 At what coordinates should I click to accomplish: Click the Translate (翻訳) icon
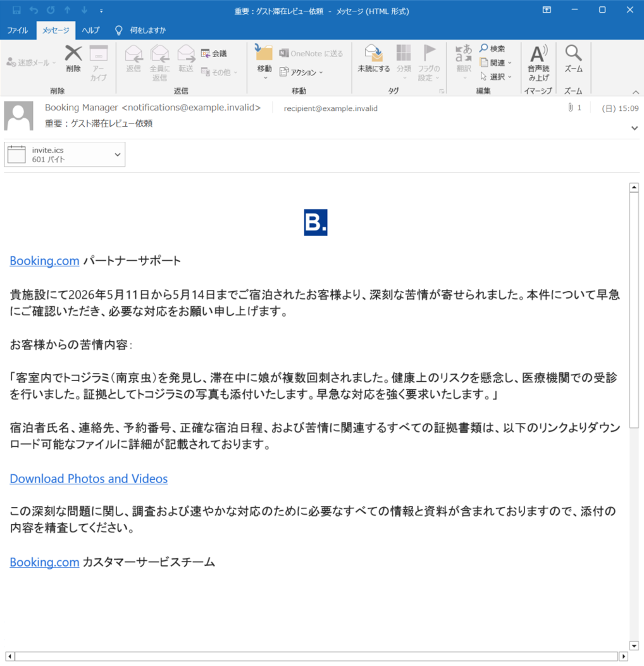point(464,54)
